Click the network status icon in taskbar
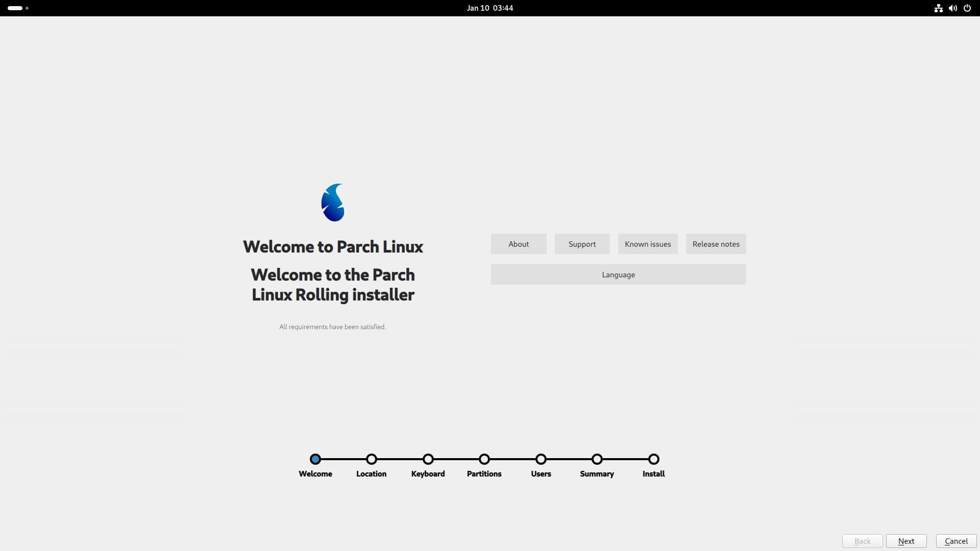 click(x=938, y=8)
